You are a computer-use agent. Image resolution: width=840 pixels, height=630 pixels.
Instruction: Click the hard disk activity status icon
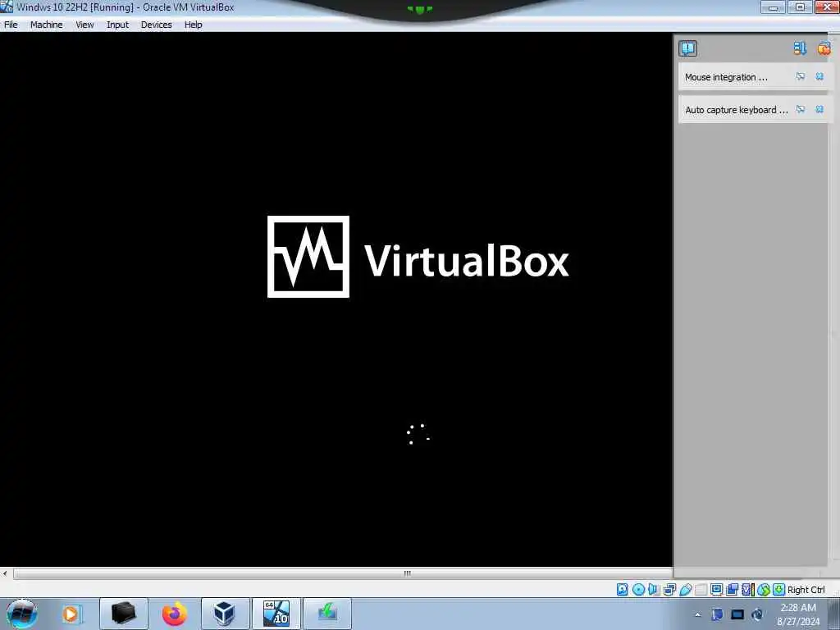(622, 589)
